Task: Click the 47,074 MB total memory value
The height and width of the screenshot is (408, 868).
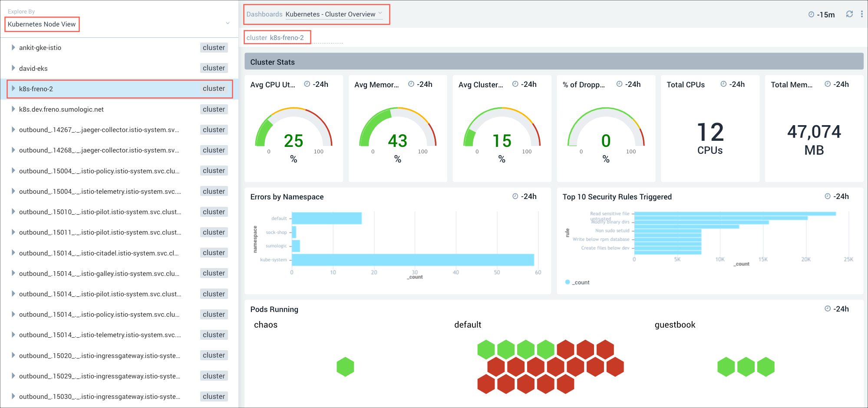Action: 814,140
